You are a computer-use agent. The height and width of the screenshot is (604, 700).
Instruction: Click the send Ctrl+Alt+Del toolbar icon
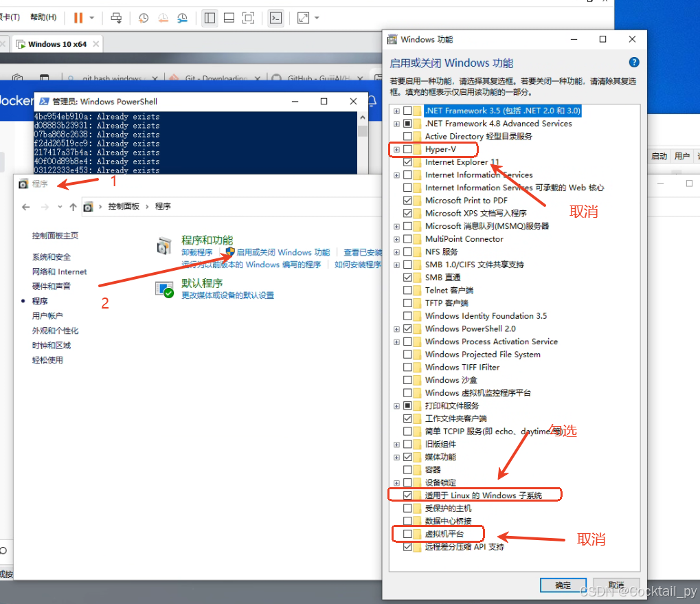(x=116, y=18)
